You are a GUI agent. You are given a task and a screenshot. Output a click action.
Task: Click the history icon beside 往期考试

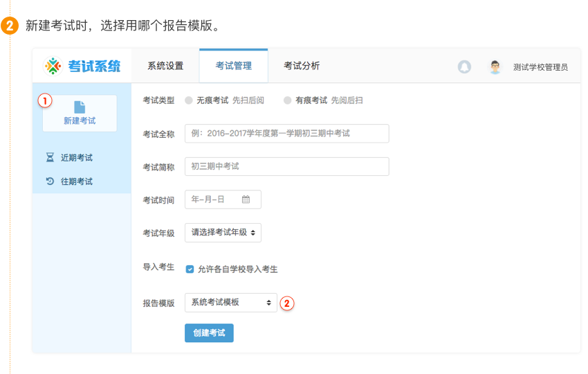pyautogui.click(x=50, y=181)
